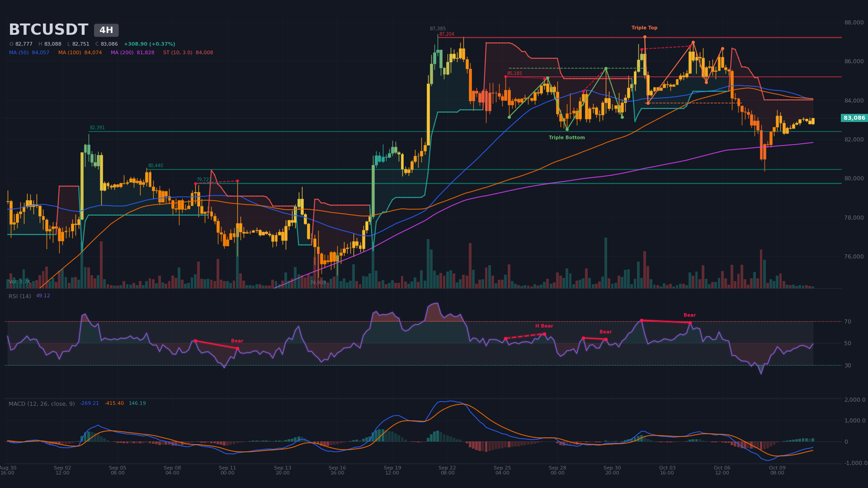
Task: Click the Oct 09 08:00 time axis label
Action: (x=777, y=470)
